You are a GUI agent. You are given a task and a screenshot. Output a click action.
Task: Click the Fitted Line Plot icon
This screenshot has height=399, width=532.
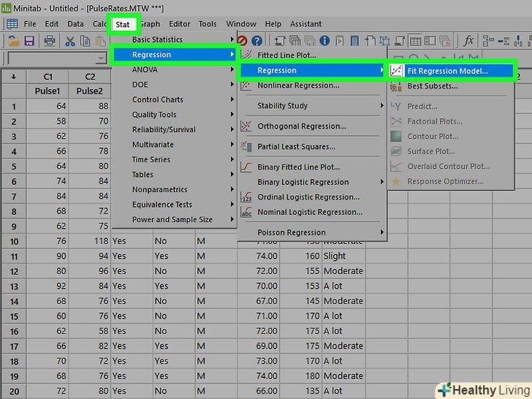tap(246, 56)
